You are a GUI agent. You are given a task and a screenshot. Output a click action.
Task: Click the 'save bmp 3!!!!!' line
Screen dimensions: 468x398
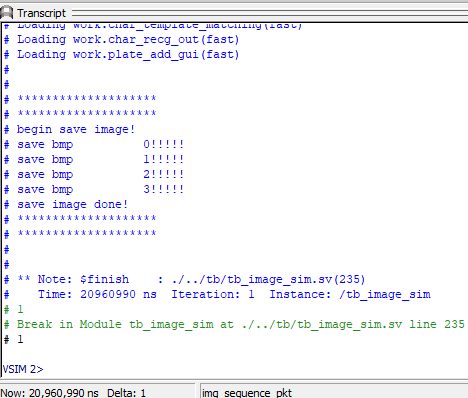(94, 189)
